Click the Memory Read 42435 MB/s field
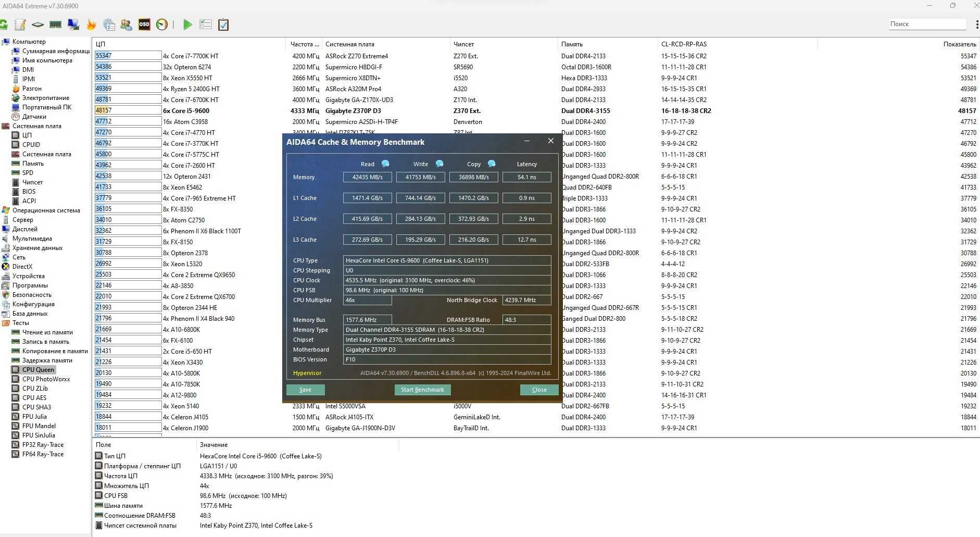Screen dimensions: 980x537 pyautogui.click(x=367, y=177)
